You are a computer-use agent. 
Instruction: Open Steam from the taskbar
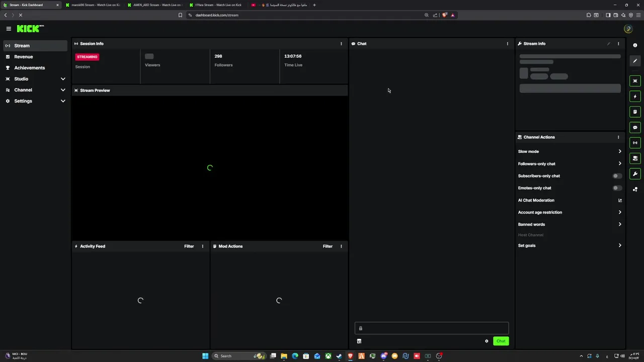339,356
